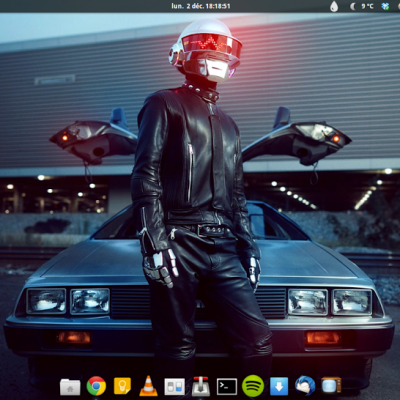Open the blue download arrow app
This screenshot has width=400, height=400.
(279, 386)
